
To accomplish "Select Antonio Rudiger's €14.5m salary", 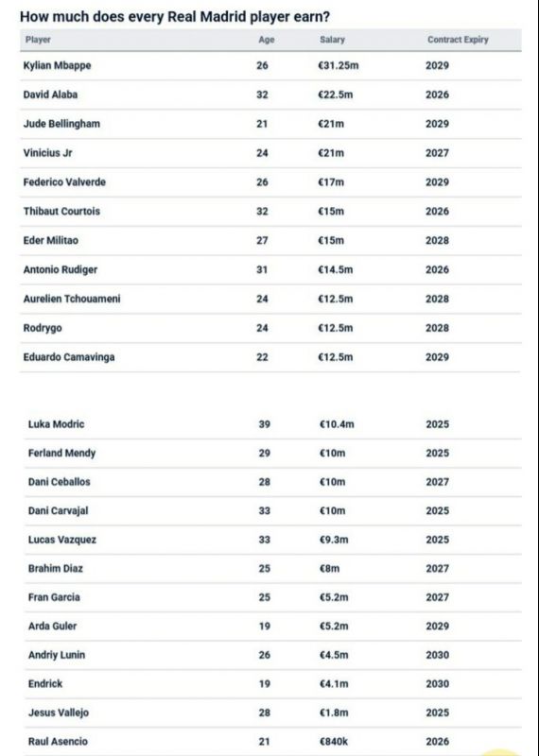I will click(x=335, y=269).
